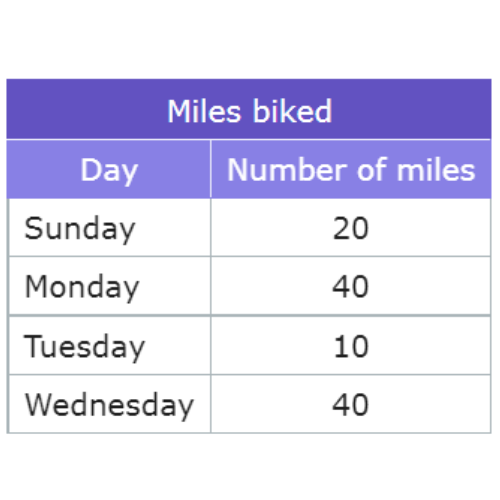Viewport: 500px width, 500px height.
Task: Click the word Number in header
Action: click(x=289, y=170)
